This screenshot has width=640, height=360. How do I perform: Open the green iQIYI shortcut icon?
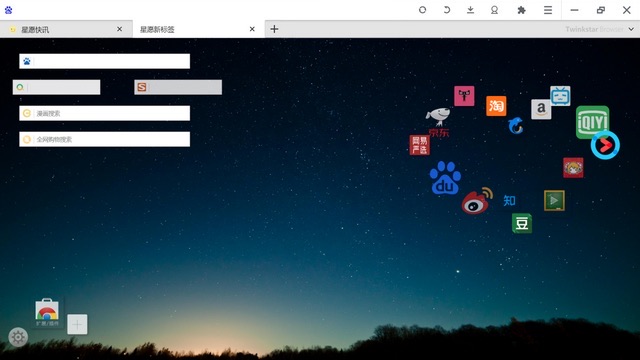(592, 122)
